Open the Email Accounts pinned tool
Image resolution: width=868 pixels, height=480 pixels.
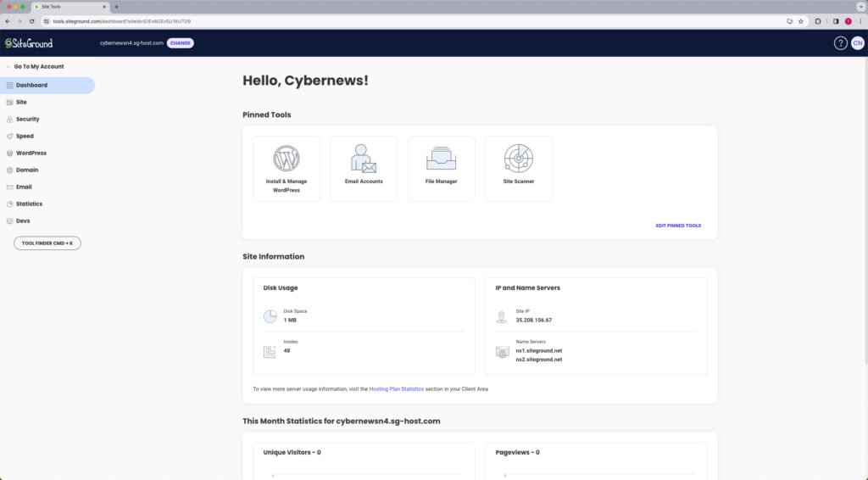[364, 169]
